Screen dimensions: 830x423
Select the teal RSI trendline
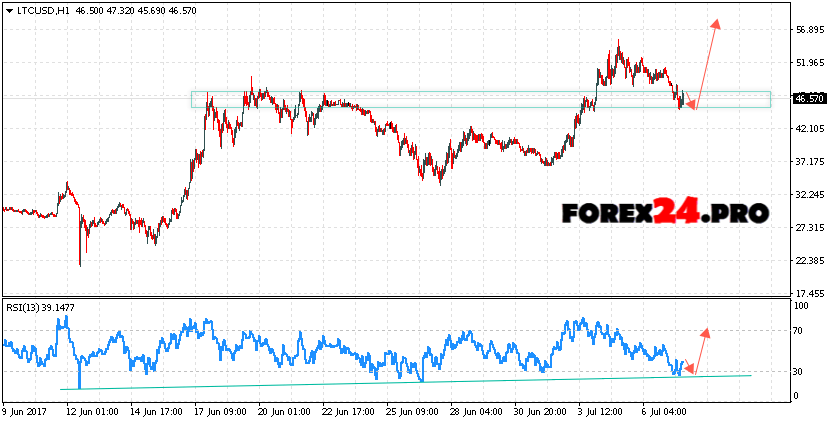click(400, 382)
